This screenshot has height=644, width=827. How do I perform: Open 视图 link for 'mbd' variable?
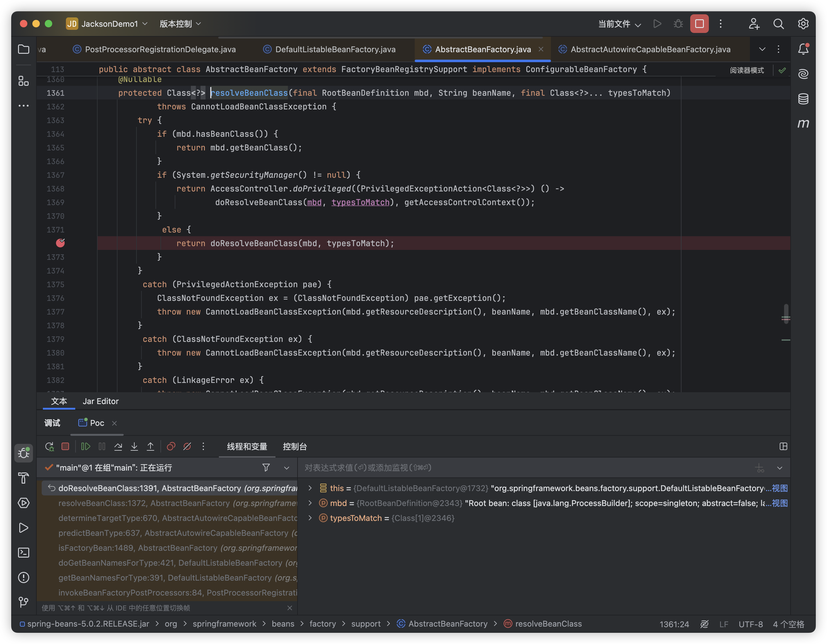pos(780,503)
